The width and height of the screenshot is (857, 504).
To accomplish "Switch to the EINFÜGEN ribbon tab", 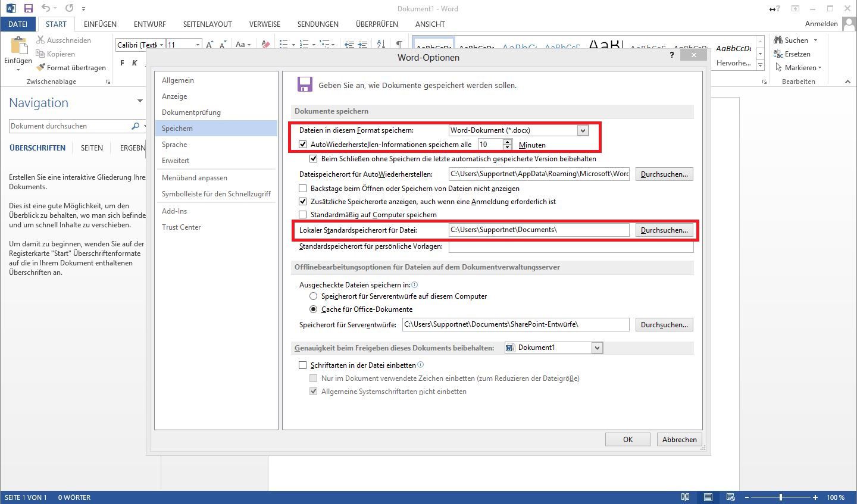I will [x=100, y=24].
